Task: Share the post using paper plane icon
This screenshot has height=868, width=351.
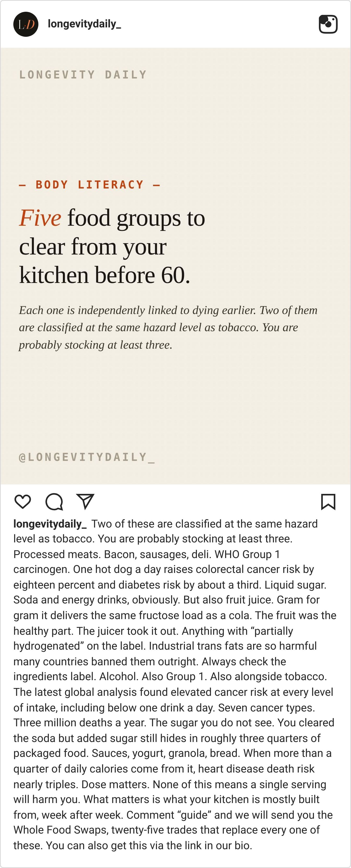Action: point(85,501)
